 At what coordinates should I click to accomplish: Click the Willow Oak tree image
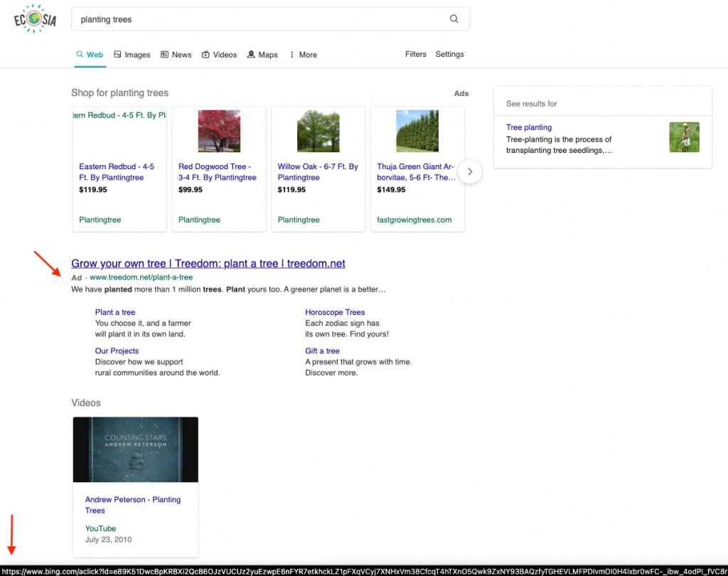pos(318,131)
